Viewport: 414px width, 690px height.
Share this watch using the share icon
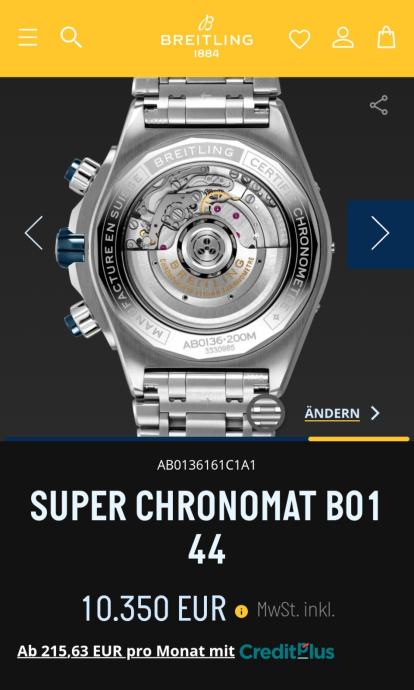coord(379,105)
